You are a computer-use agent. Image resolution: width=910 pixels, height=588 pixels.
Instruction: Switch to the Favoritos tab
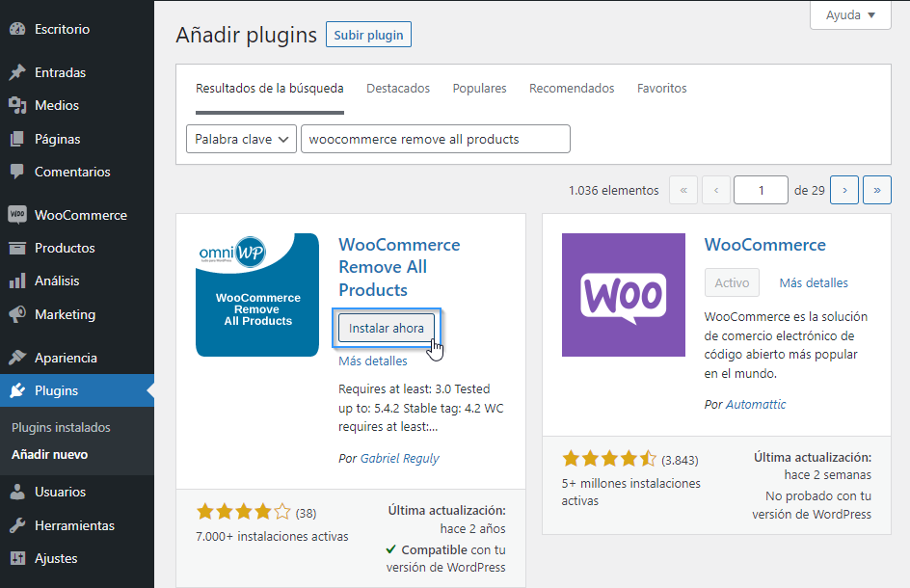[x=661, y=89]
